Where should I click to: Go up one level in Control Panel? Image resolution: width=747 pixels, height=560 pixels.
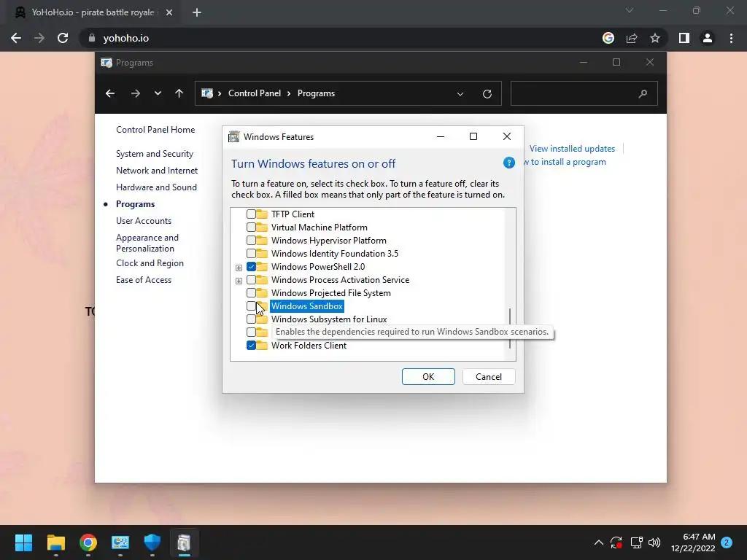[179, 93]
